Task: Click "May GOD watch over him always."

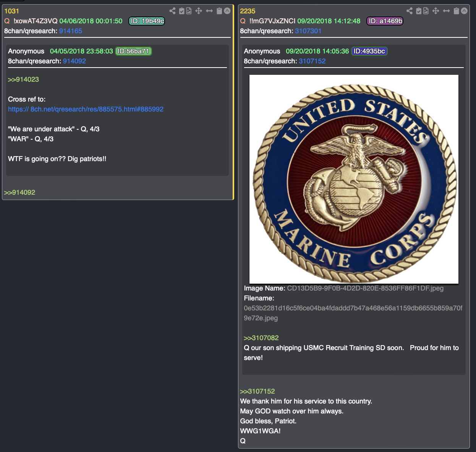Action: [x=292, y=411]
